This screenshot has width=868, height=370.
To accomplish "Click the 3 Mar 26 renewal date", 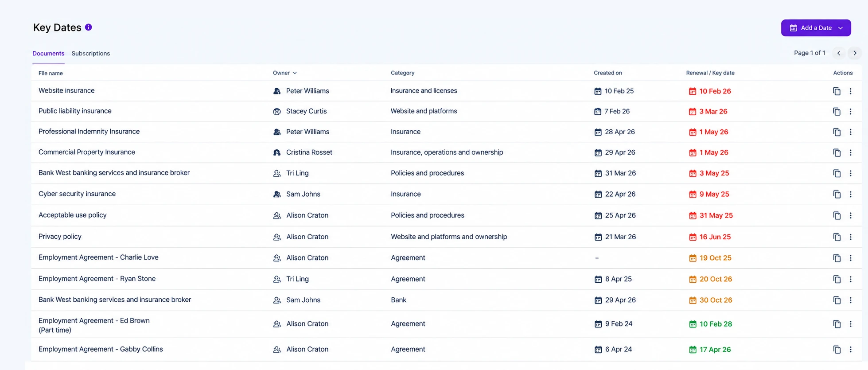I will click(x=713, y=111).
